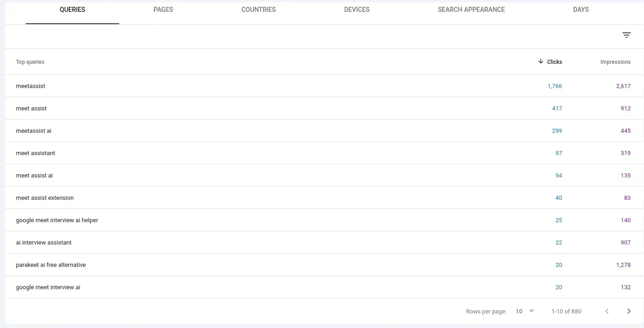The width and height of the screenshot is (644, 328).
Task: Click the 135 impressions value
Action: (625, 175)
